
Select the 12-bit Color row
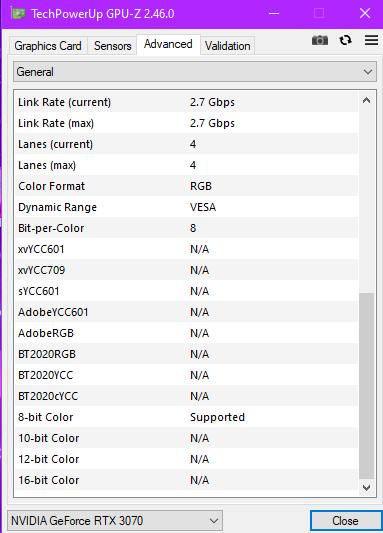[187, 459]
